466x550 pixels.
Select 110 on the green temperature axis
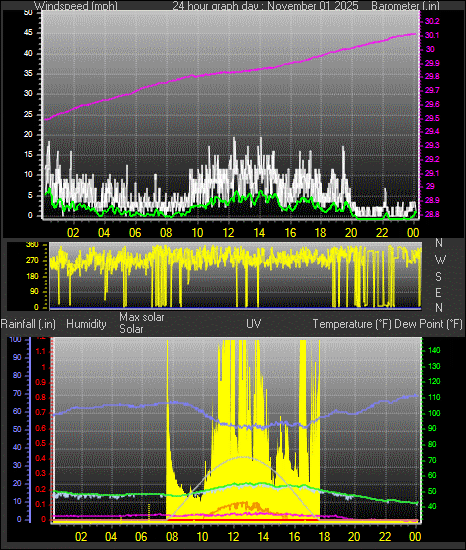click(434, 397)
